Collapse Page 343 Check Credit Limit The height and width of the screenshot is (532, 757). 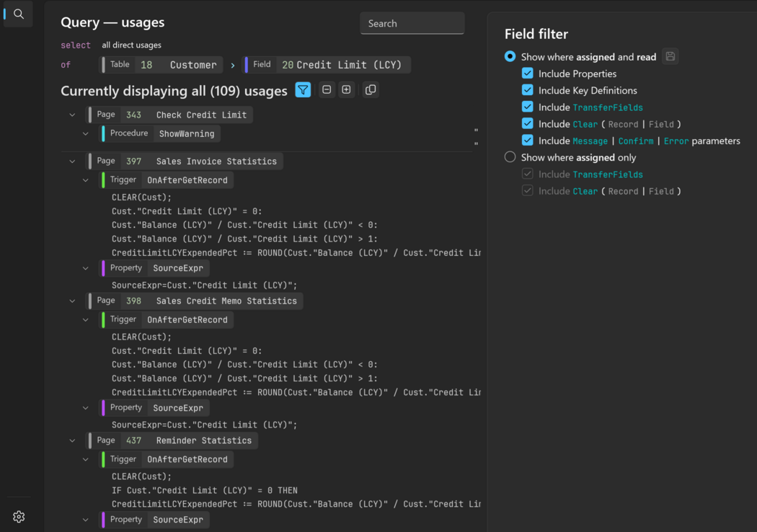click(x=72, y=115)
